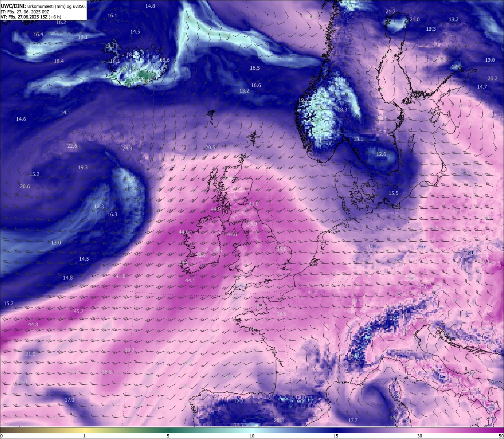Image resolution: width=504 pixels, height=439 pixels.
Task: Click the 18.6 value over Iceland
Action: (x=165, y=60)
